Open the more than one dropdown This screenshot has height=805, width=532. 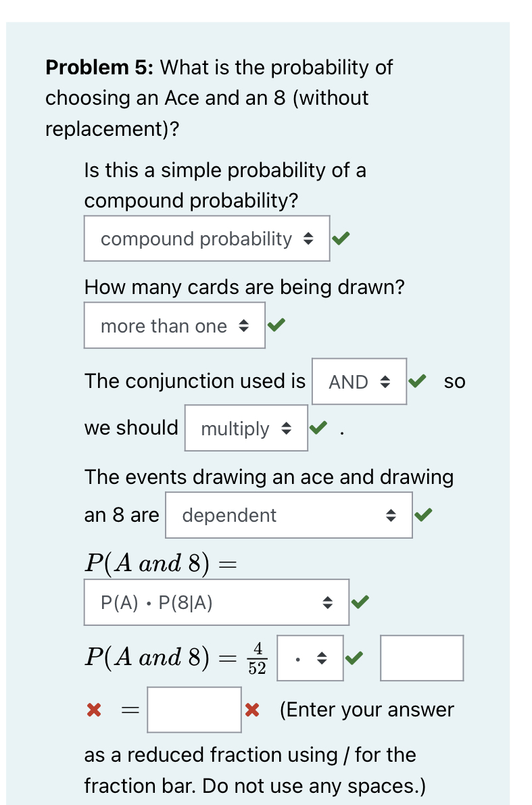[174, 324]
